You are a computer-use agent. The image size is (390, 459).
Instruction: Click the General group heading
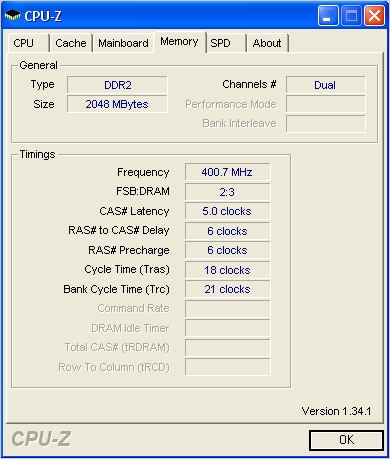pos(38,65)
